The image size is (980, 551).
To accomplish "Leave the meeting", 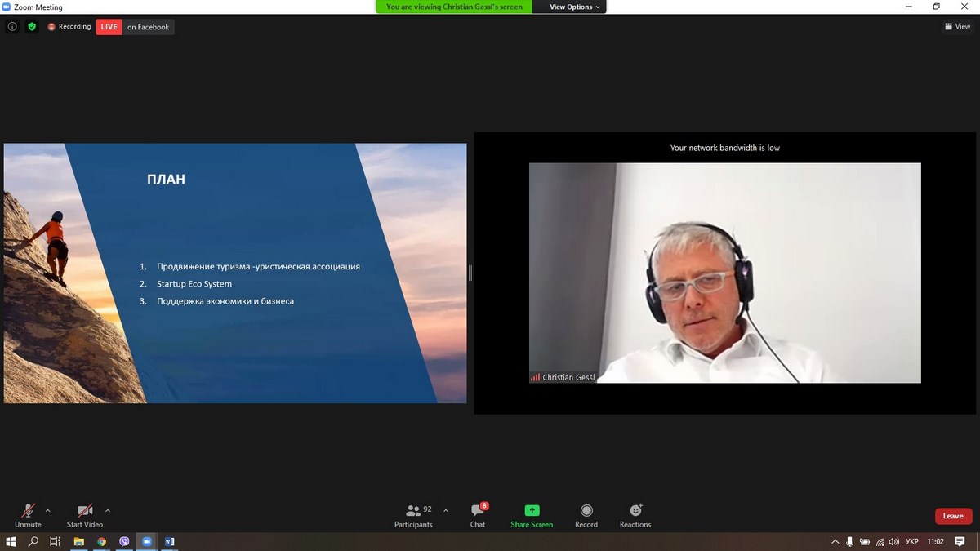I will click(953, 516).
